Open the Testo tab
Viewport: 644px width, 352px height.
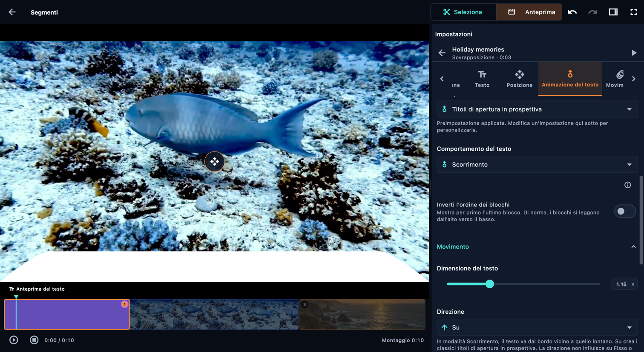pos(482,79)
